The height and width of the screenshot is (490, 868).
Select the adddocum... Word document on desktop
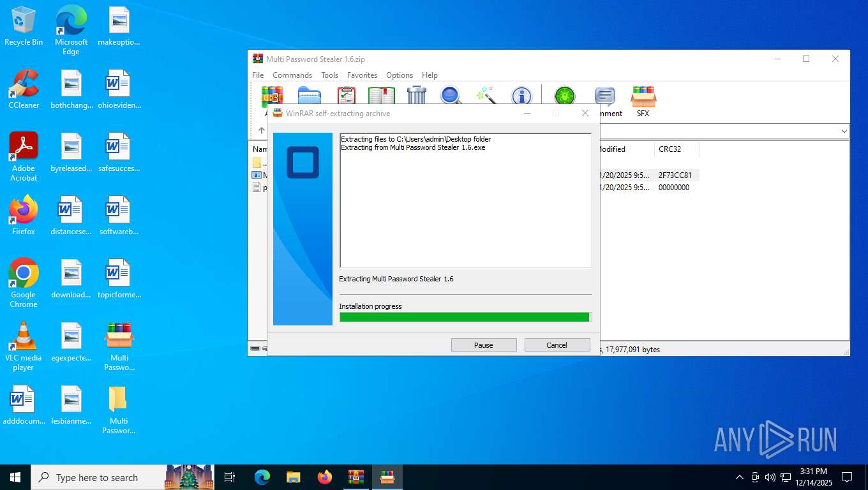pos(24,405)
